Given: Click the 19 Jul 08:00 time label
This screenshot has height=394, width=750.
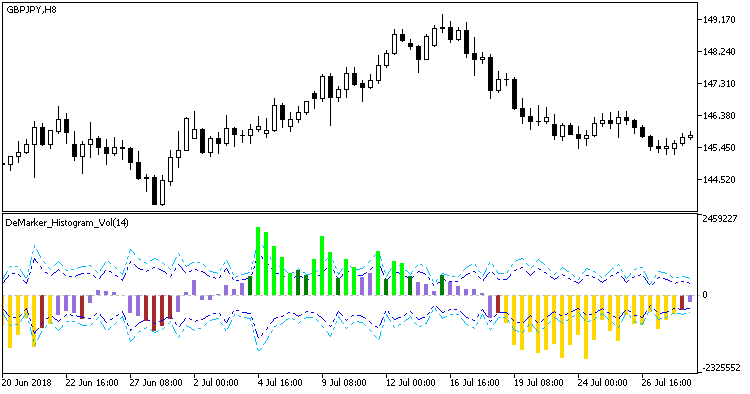Looking at the screenshot, I should coord(539,383).
